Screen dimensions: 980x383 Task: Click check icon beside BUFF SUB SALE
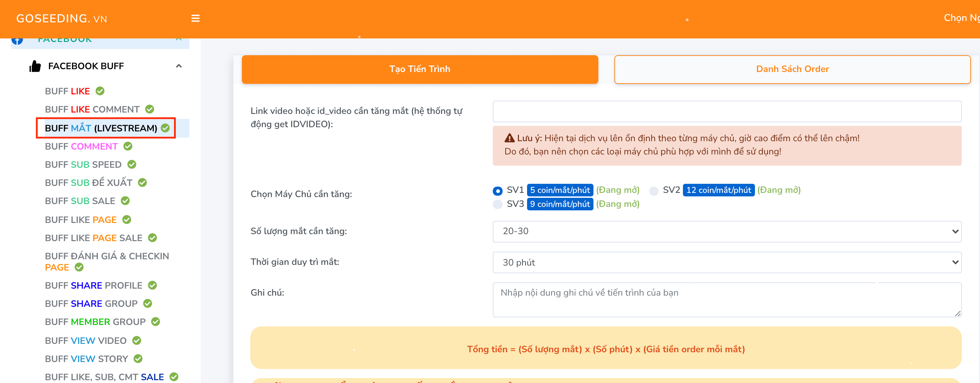[x=125, y=201]
